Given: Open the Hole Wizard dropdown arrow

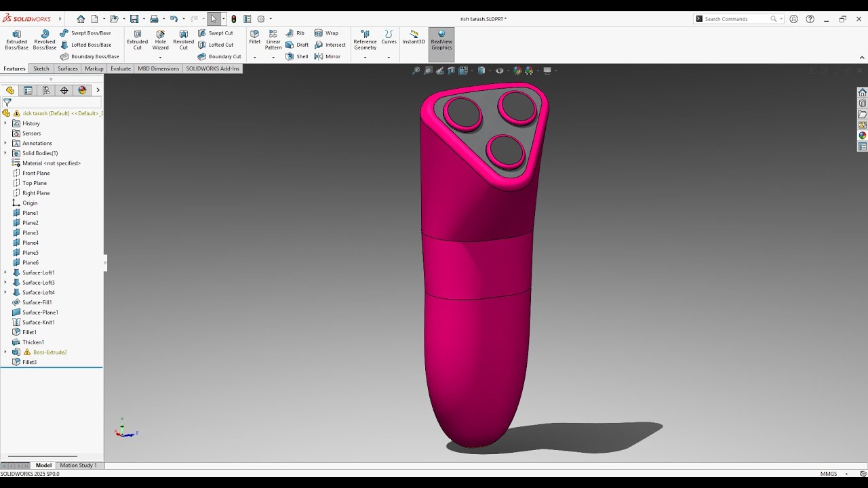Looking at the screenshot, I should click(161, 57).
